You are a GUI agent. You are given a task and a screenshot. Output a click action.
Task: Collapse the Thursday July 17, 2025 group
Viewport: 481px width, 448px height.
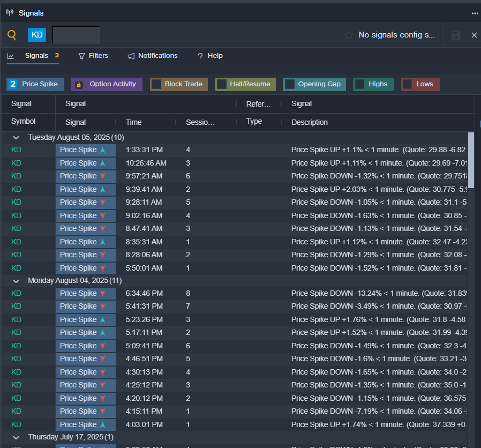pyautogui.click(x=16, y=437)
